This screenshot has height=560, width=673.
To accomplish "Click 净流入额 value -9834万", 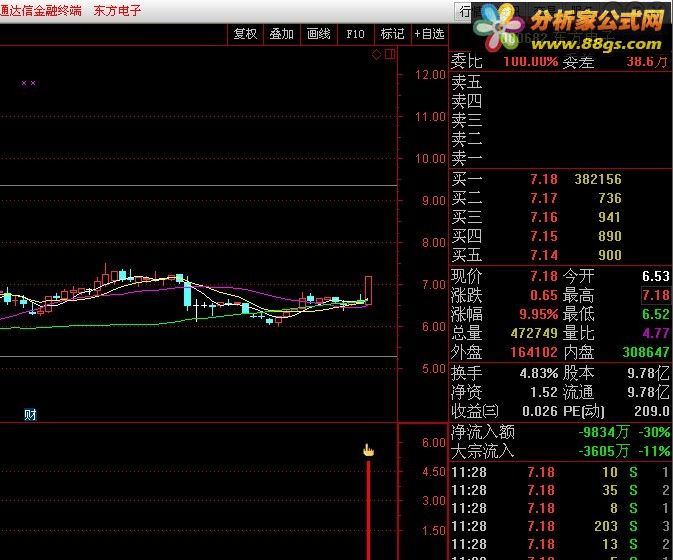I will tap(604, 432).
